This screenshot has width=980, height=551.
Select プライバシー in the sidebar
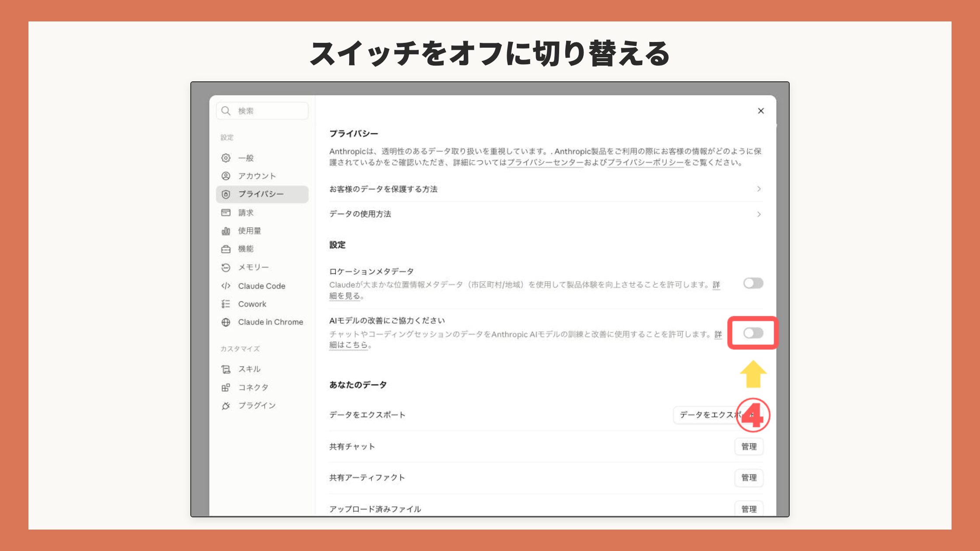[x=262, y=194]
